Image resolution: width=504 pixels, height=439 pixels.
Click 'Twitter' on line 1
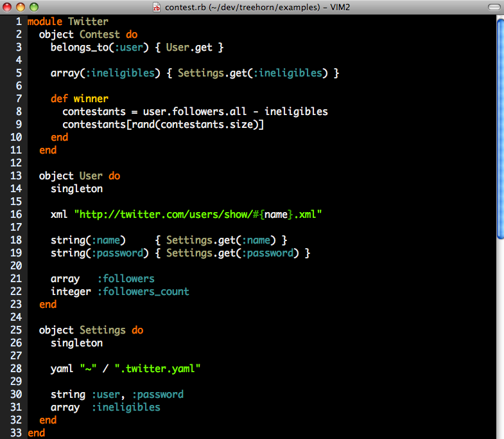tap(88, 22)
